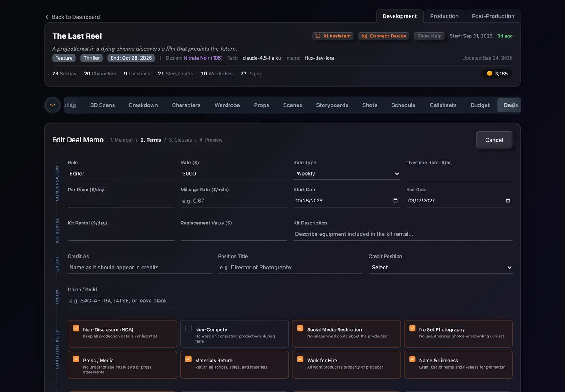Uncheck the Work for Hire checkbox

300,359
